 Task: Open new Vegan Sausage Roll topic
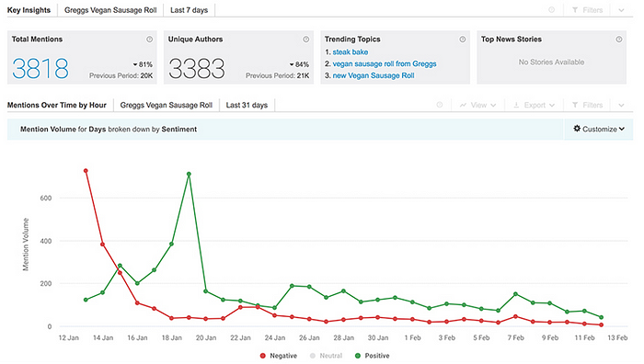tap(374, 75)
